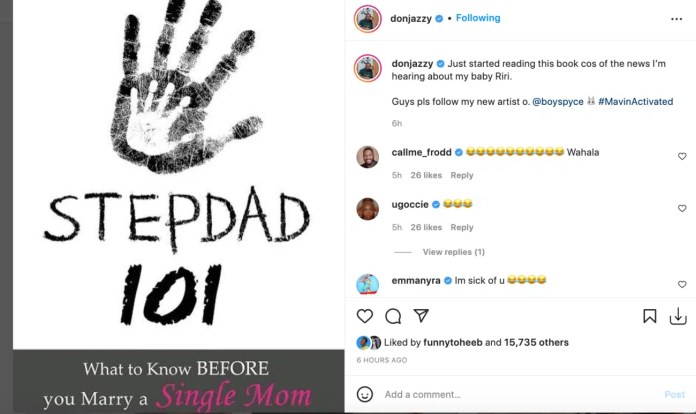This screenshot has width=696, height=414.
Task: Open donjazzy's header profile picture
Action: (x=368, y=19)
